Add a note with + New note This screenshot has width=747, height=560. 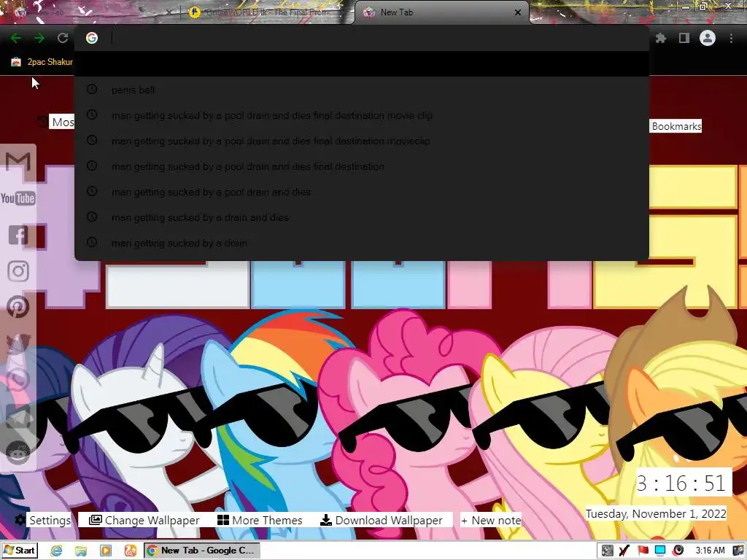[491, 520]
